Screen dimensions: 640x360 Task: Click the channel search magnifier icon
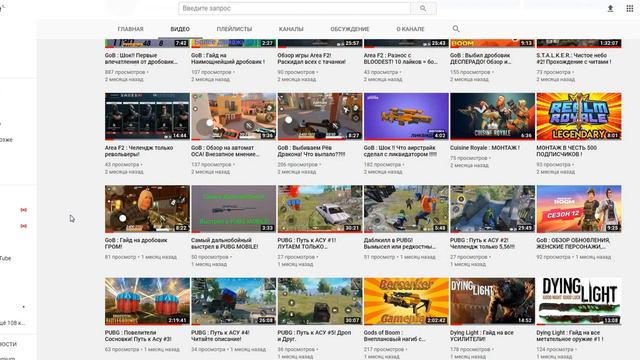click(x=456, y=29)
